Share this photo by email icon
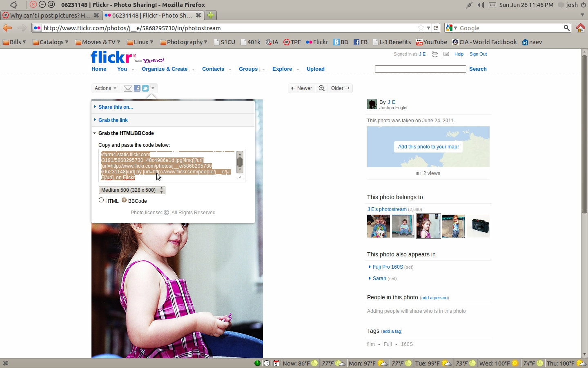The width and height of the screenshot is (588, 368). (x=128, y=88)
